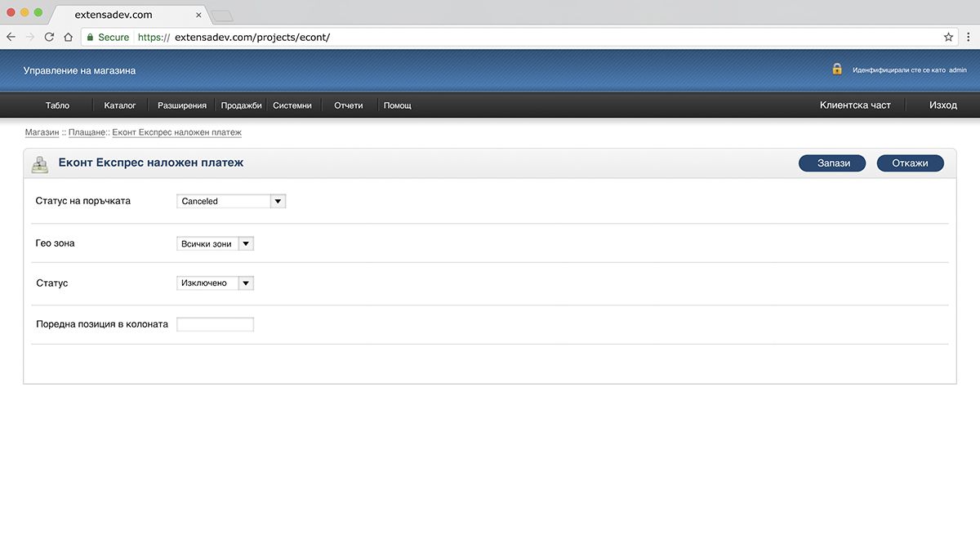Click the green secure padlock icon
This screenshot has width=980, height=557.
click(90, 37)
